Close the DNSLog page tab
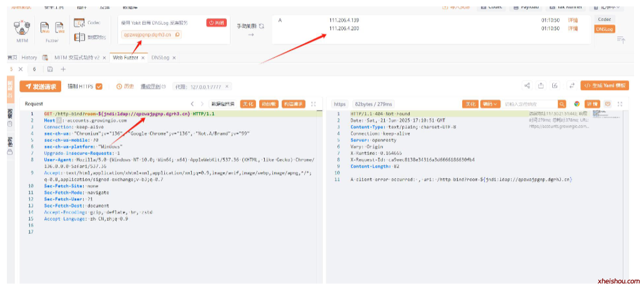The image size is (644, 292). [174, 58]
